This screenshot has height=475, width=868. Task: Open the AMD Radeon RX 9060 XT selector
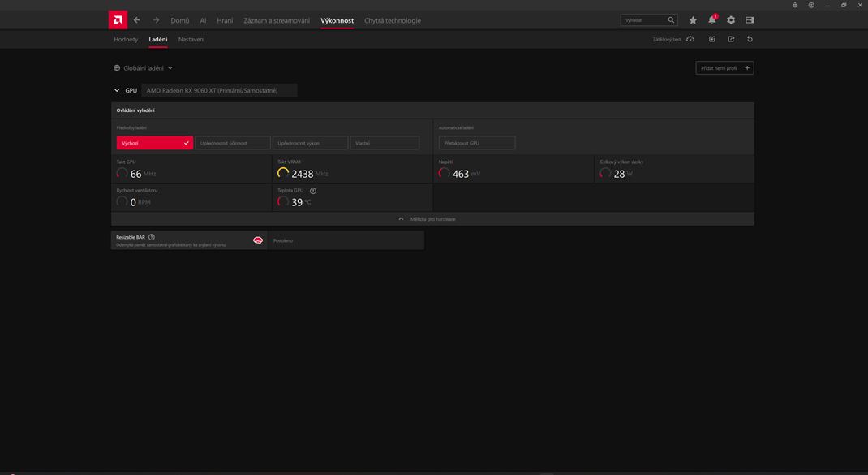(x=219, y=90)
